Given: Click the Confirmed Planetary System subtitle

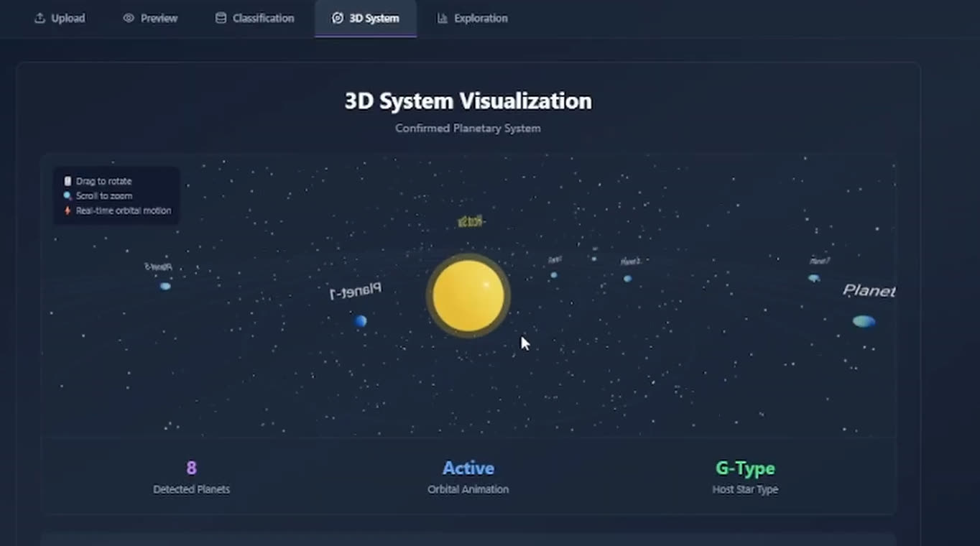Looking at the screenshot, I should (x=468, y=128).
